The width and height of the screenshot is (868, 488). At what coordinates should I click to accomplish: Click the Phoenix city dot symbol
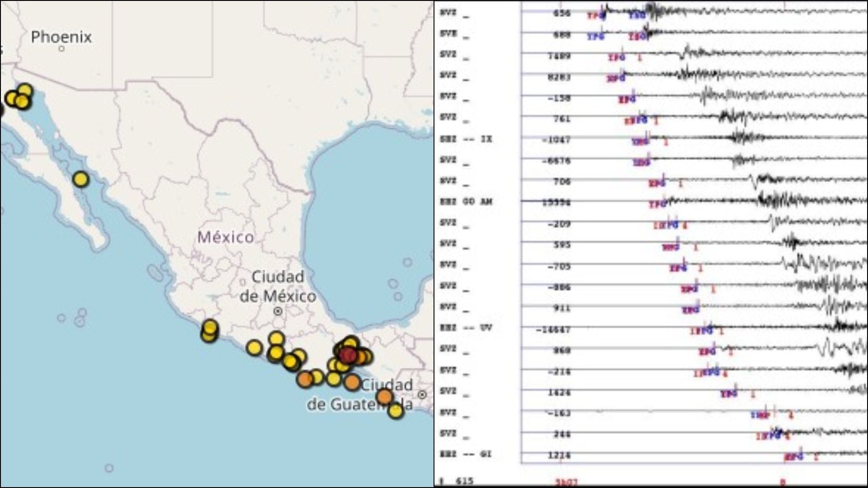[x=61, y=49]
